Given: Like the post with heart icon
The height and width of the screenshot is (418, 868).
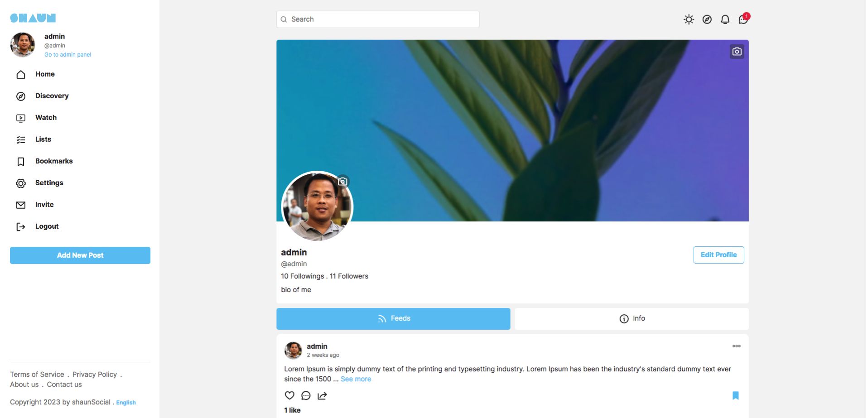Looking at the screenshot, I should 289,395.
